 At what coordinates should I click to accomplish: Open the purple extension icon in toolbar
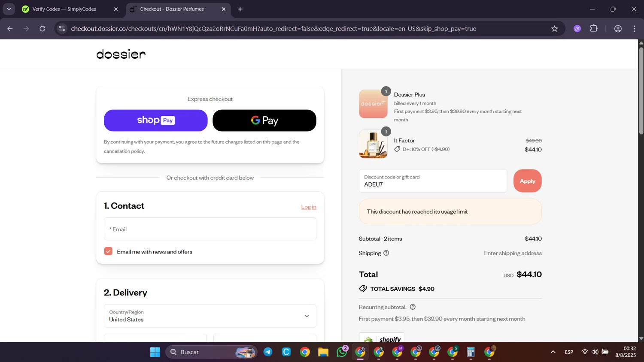577,29
